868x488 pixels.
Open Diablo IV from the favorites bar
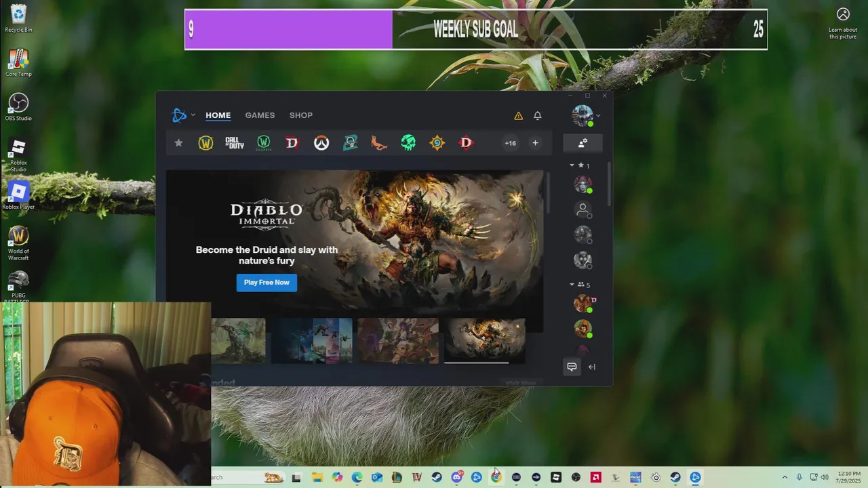(292, 143)
